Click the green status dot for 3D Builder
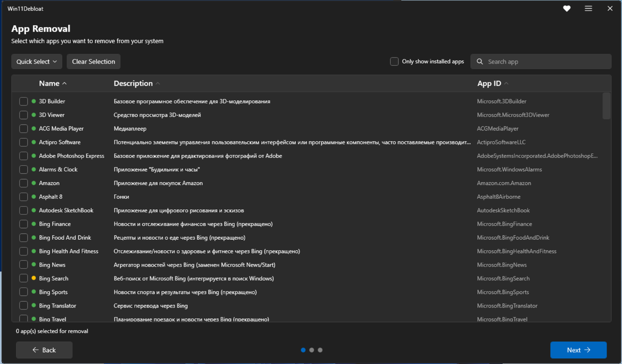 point(34,101)
